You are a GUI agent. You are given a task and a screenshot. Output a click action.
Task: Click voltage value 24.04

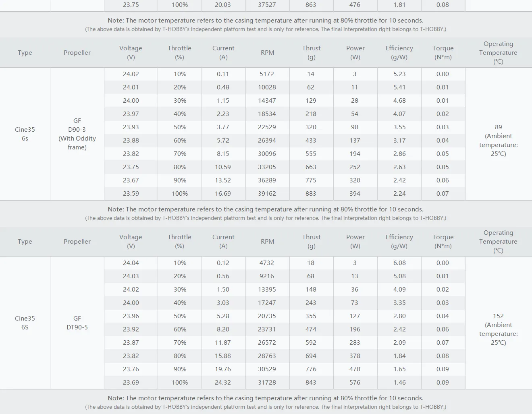tap(131, 263)
